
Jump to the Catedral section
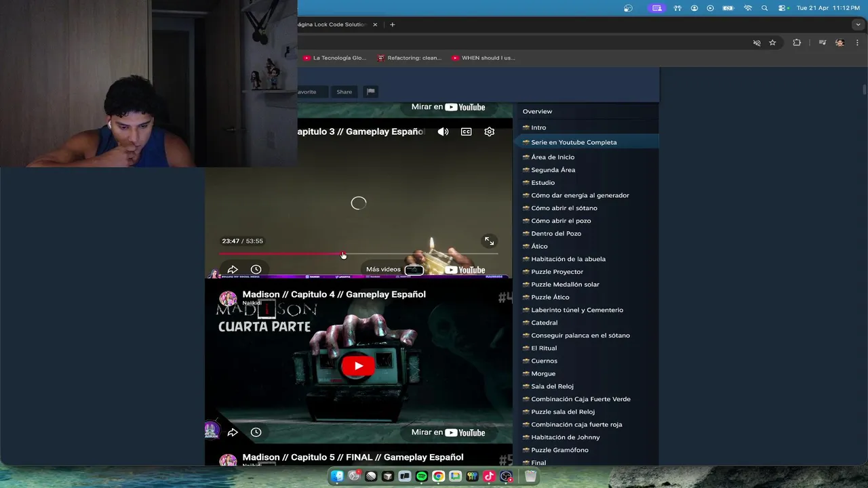544,323
